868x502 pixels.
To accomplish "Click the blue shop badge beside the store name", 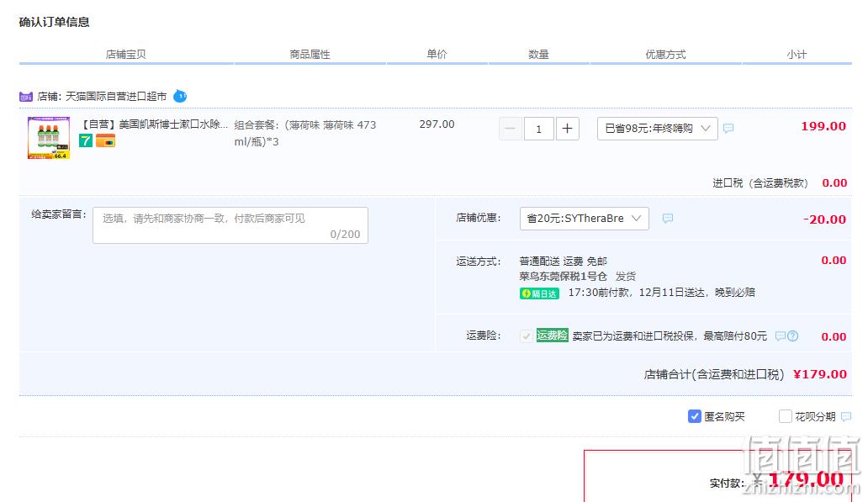I will click(180, 97).
